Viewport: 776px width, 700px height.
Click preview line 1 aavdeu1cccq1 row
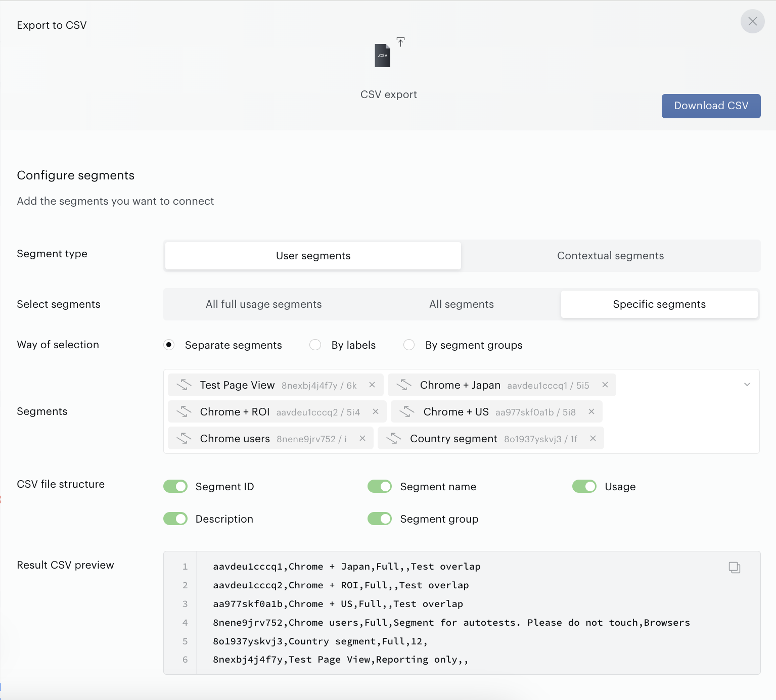pyautogui.click(x=347, y=567)
